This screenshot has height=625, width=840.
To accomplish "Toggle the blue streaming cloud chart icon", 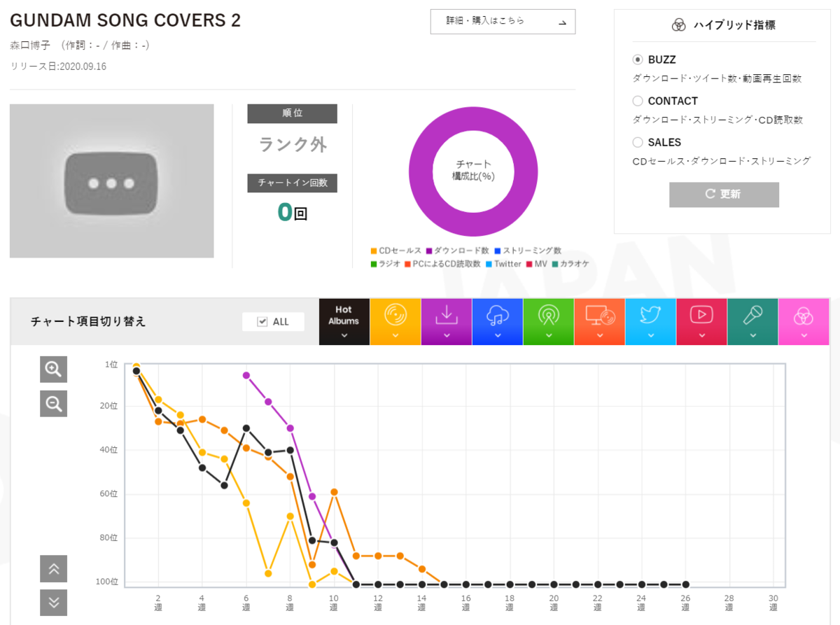I will click(498, 316).
